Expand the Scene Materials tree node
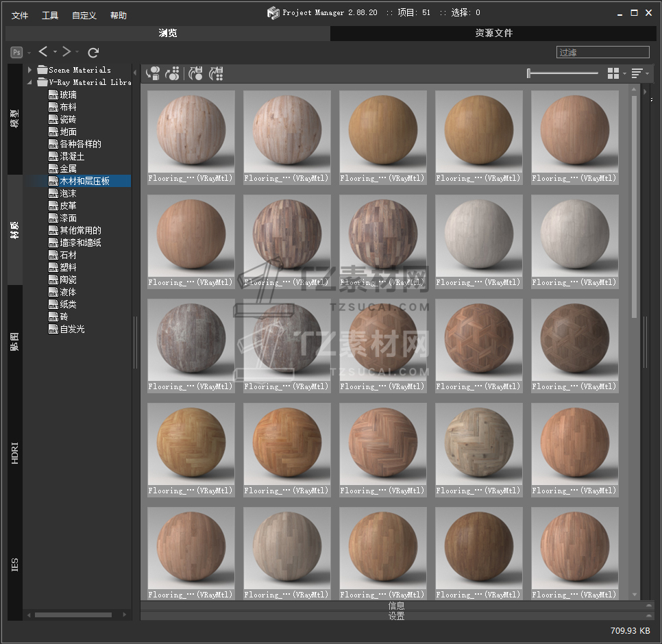The height and width of the screenshot is (644, 662). [x=30, y=70]
